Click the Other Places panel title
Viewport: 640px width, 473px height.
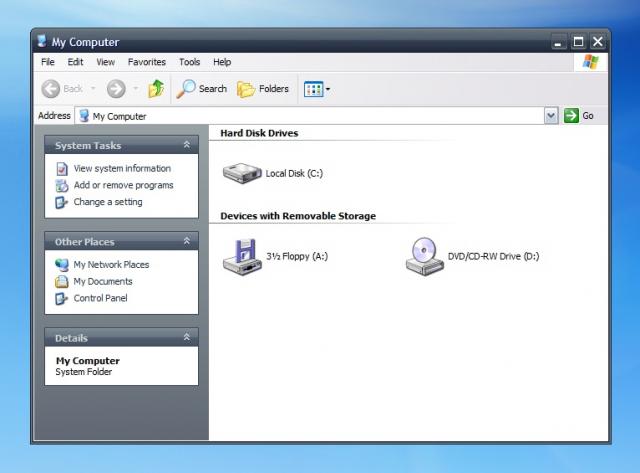click(84, 242)
